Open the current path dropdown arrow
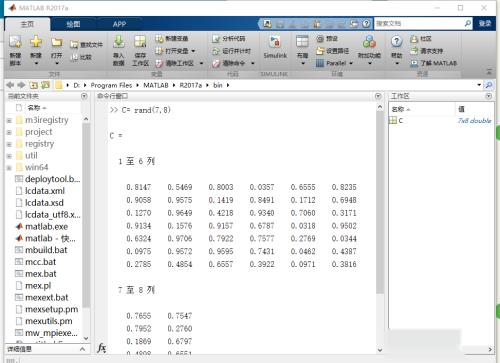500x363 pixels. [479, 85]
